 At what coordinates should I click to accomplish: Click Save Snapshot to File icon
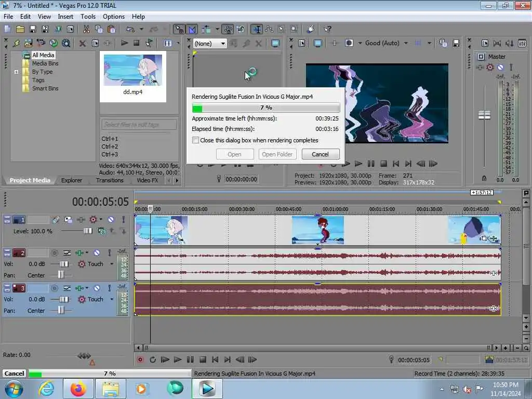coord(456,43)
